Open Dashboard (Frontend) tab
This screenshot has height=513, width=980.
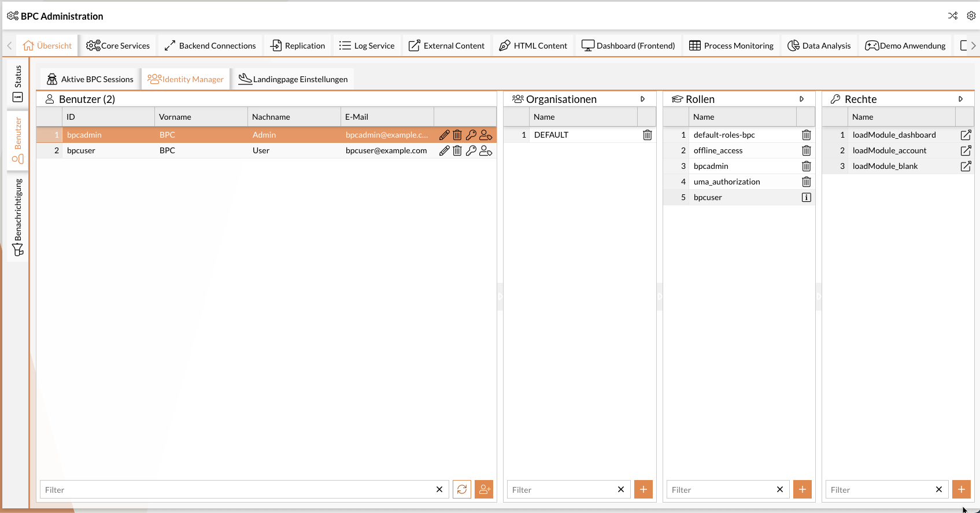point(628,46)
